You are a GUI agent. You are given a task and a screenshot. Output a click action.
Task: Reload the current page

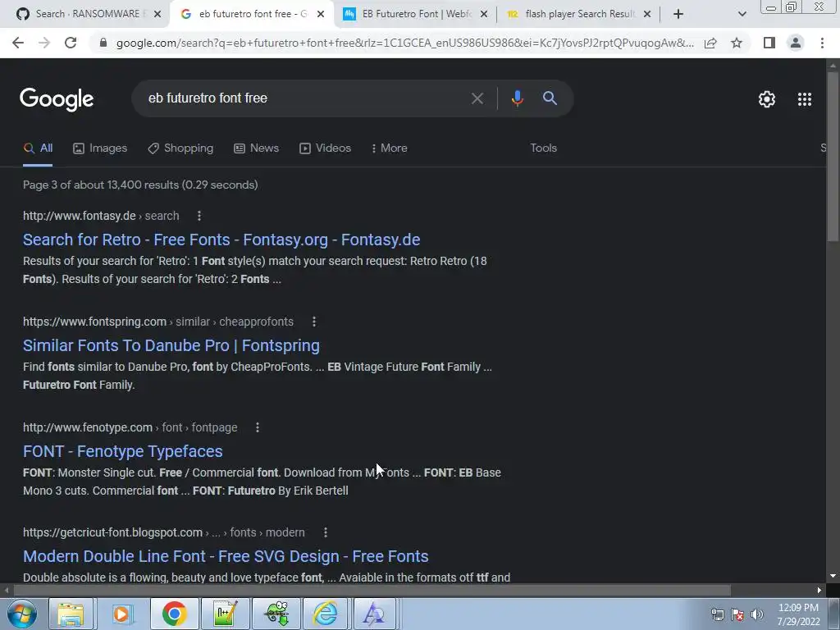(71, 43)
